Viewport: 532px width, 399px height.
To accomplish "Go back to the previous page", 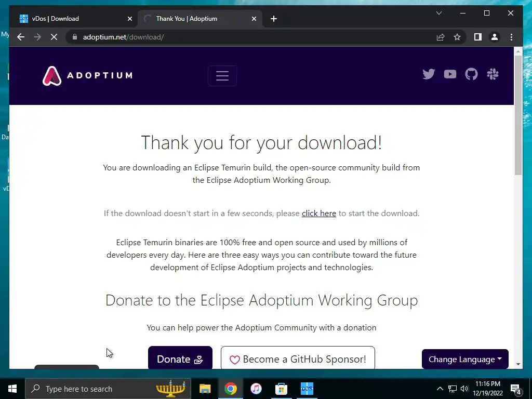I will coord(21,37).
